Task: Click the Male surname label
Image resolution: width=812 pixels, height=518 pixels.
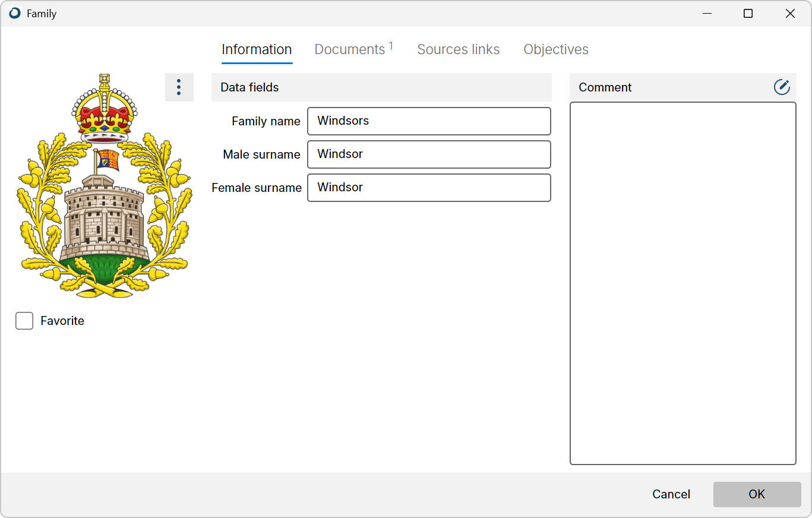Action: click(x=261, y=154)
